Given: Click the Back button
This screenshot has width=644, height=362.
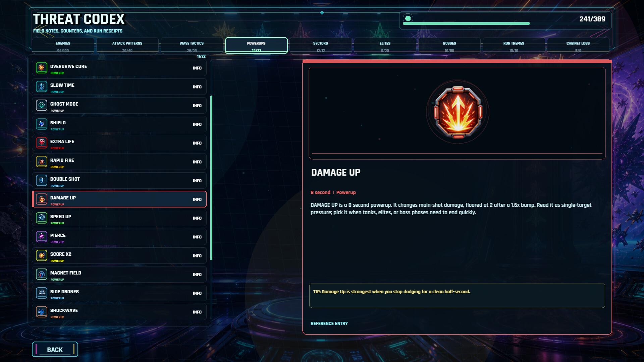Looking at the screenshot, I should (x=55, y=349).
